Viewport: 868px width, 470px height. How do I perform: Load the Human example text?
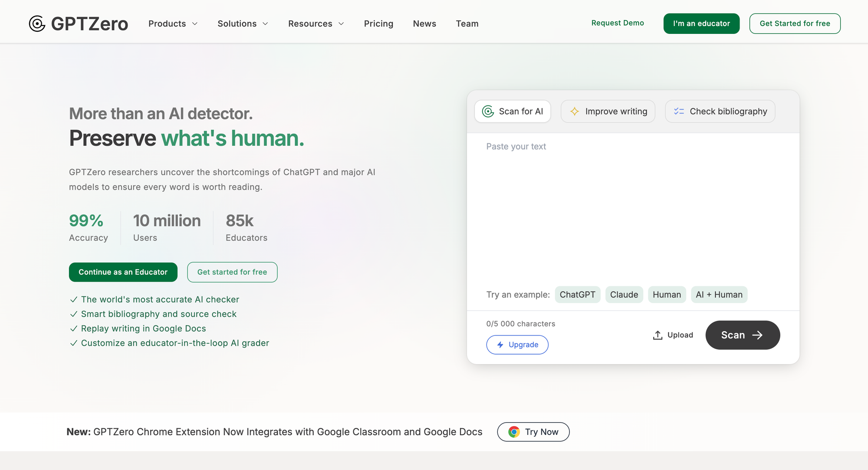coord(667,295)
